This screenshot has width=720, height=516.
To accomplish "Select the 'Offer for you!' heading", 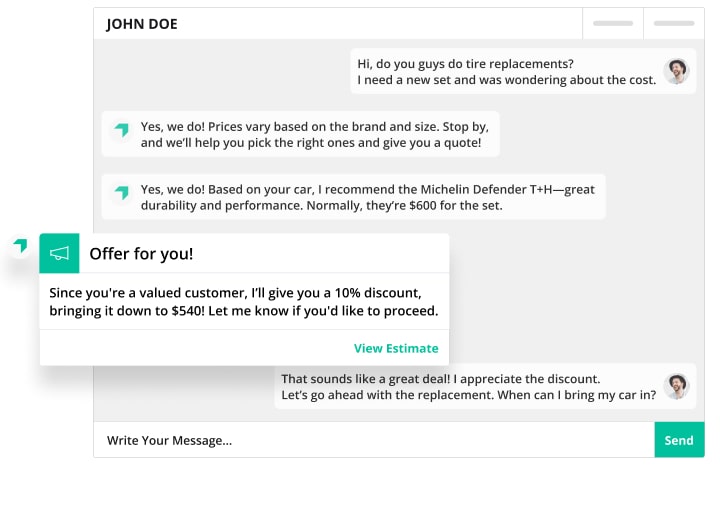I will click(141, 253).
